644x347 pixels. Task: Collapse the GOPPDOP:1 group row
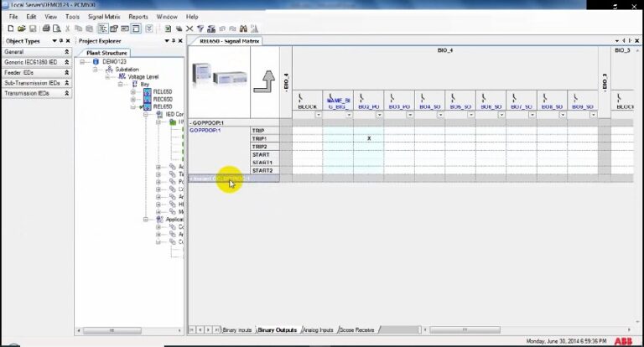pos(191,122)
